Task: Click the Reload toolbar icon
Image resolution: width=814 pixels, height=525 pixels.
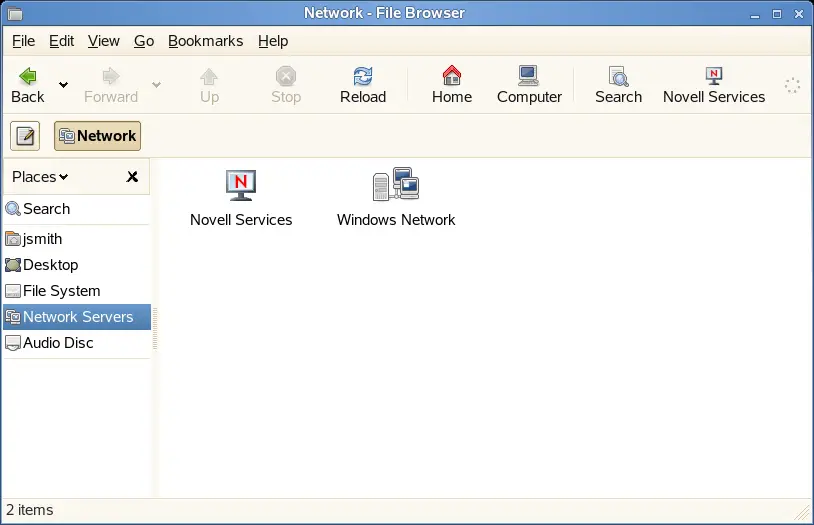Action: 363,84
